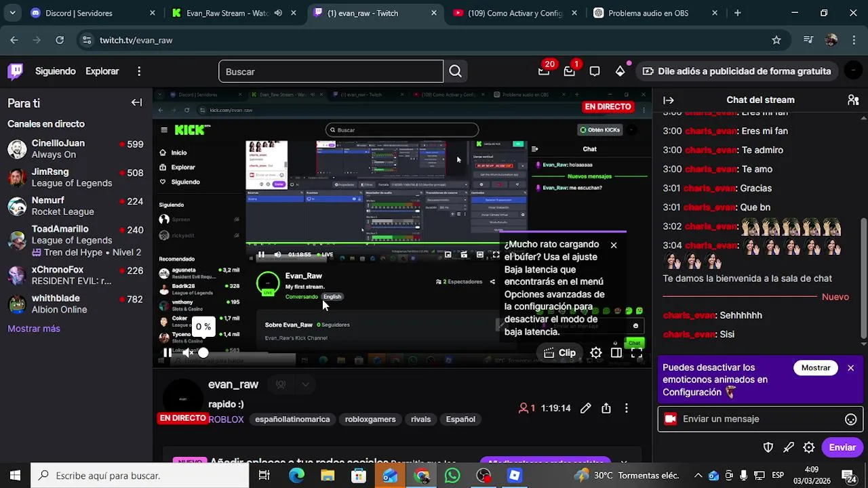This screenshot has height=488, width=868.
Task: Select the robloxgamers tag
Action: (x=370, y=420)
